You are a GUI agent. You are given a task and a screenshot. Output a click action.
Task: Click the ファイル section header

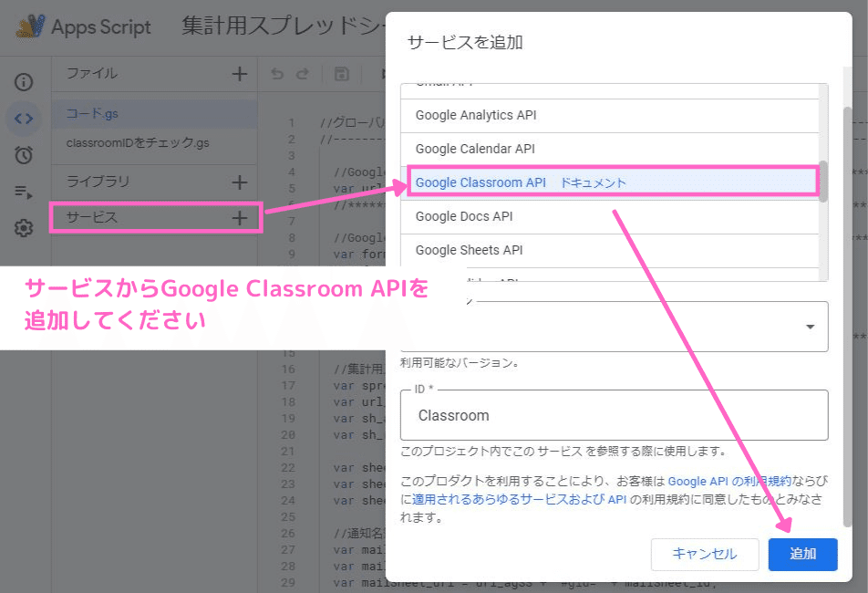pos(91,73)
